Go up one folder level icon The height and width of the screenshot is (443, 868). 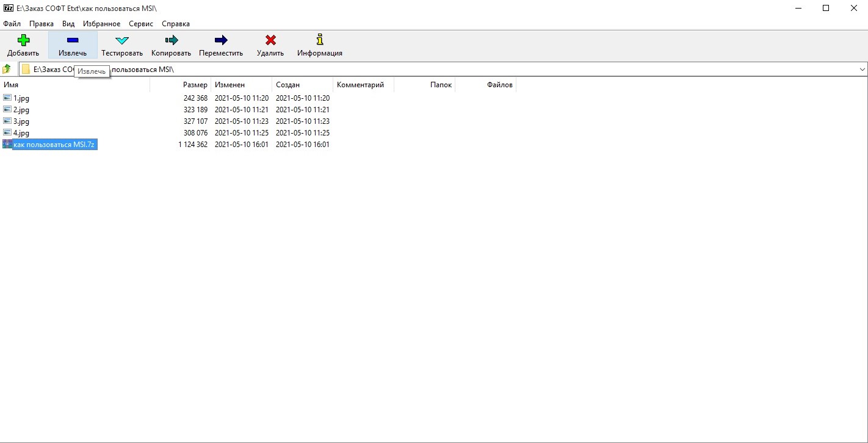[x=7, y=70]
